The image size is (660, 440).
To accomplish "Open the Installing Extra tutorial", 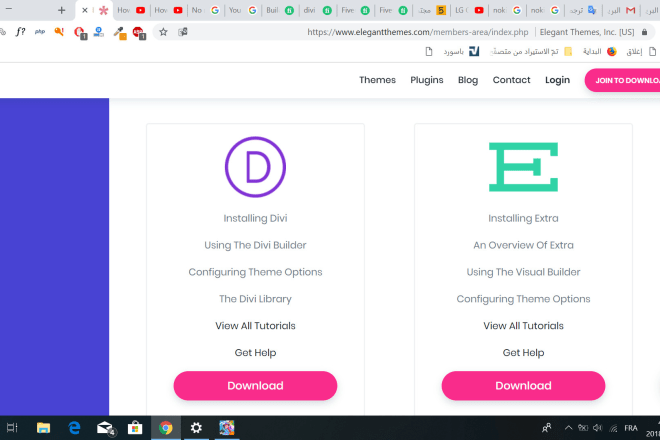I will click(x=523, y=218).
